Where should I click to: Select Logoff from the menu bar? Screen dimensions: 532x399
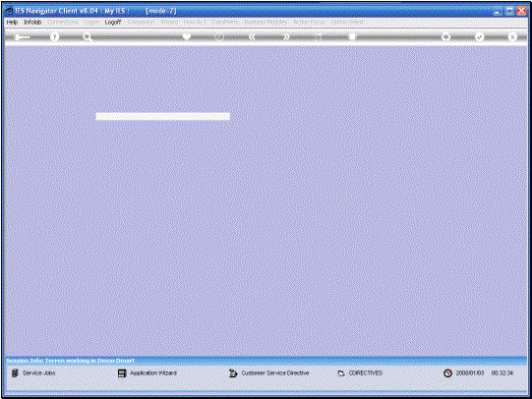pos(113,22)
